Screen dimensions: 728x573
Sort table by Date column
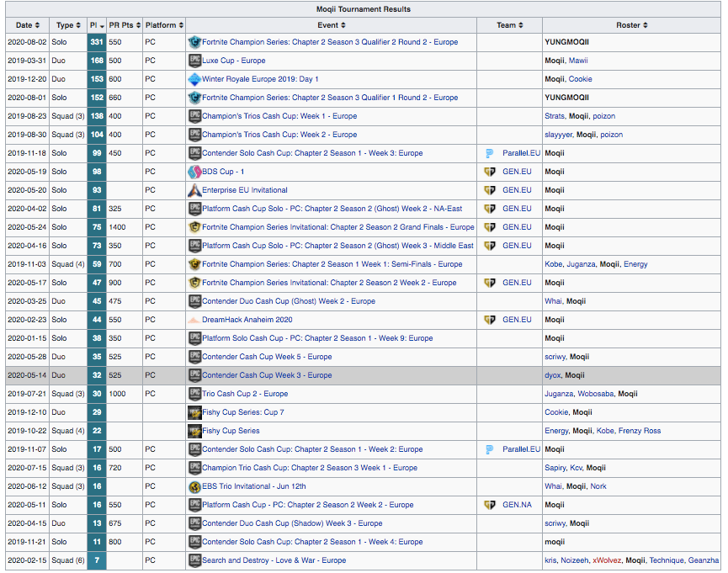point(28,25)
